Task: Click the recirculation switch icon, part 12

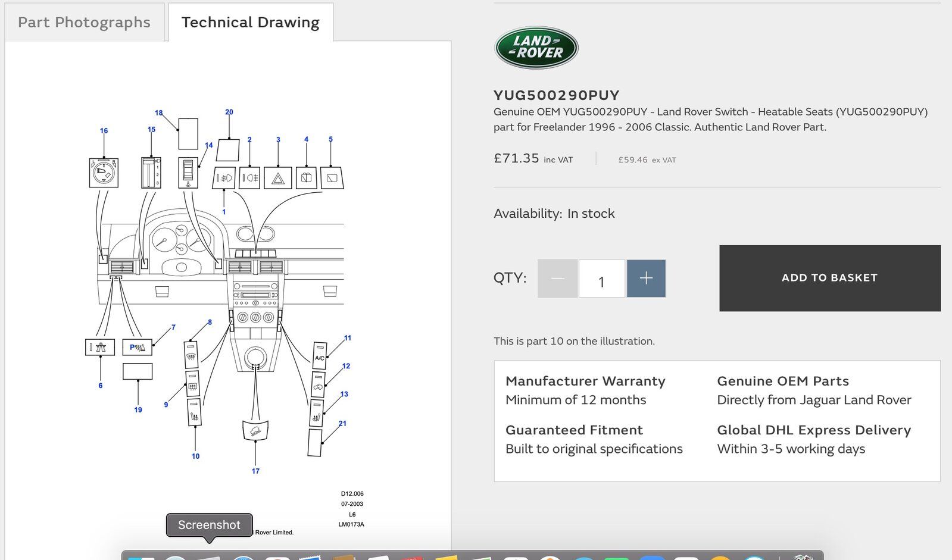Action: coord(318,384)
